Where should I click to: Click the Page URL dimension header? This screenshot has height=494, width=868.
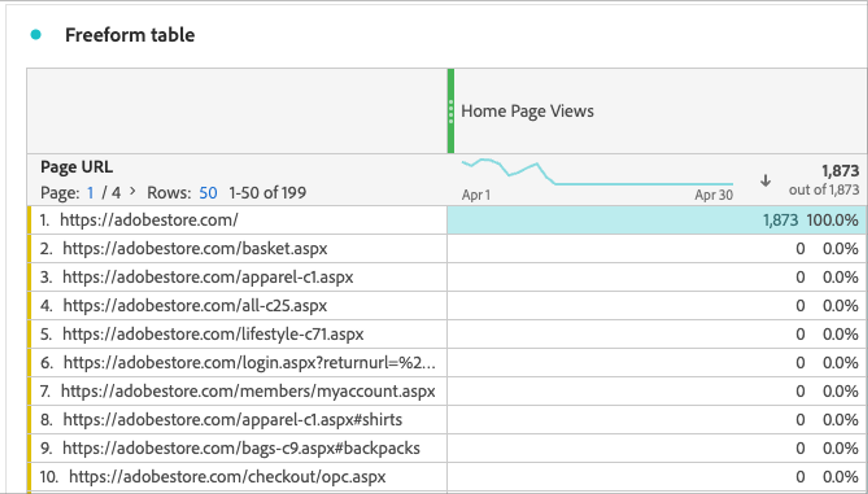[76, 167]
